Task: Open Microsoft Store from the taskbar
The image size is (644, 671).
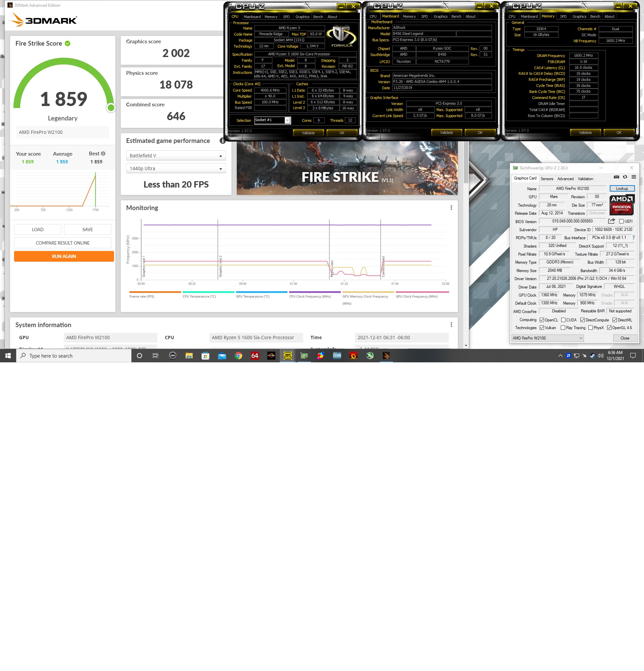Action: (x=205, y=356)
